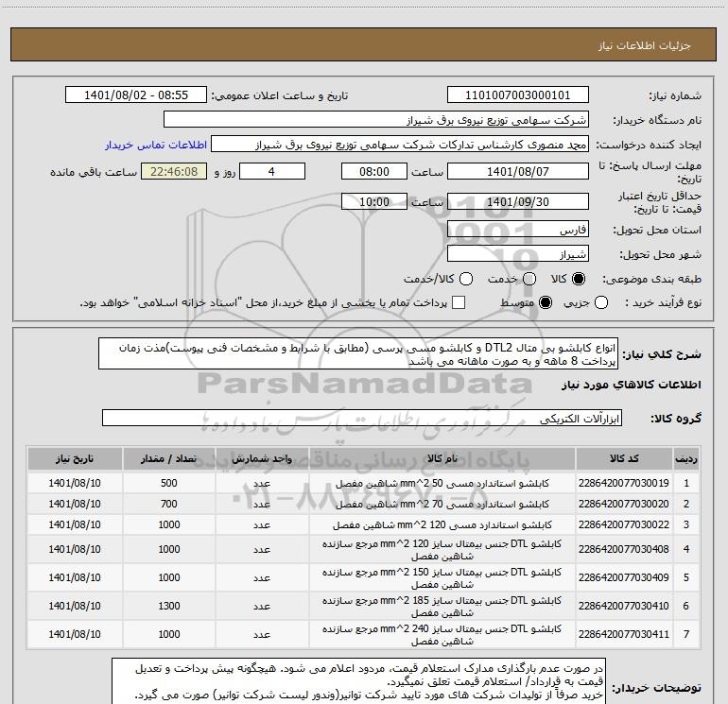Click the city field شیراز
Viewport: 728px width, 704px height.
[518, 254]
